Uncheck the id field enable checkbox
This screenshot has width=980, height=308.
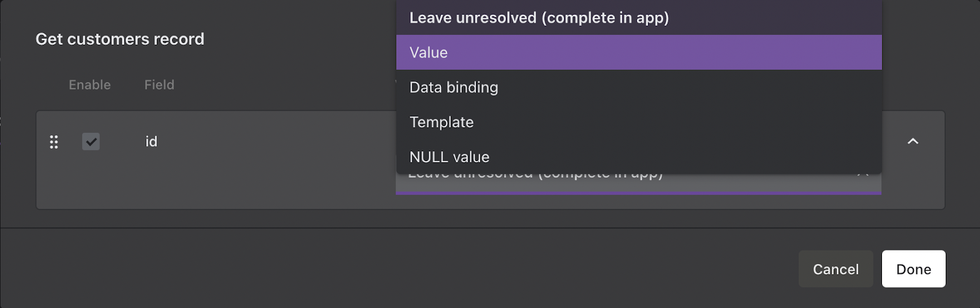[x=91, y=142]
